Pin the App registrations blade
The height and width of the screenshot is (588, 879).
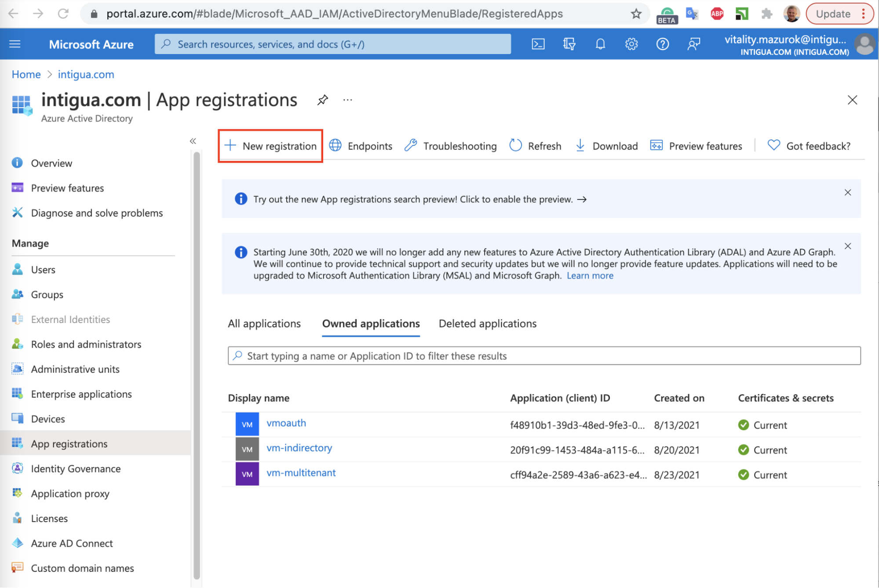point(323,100)
